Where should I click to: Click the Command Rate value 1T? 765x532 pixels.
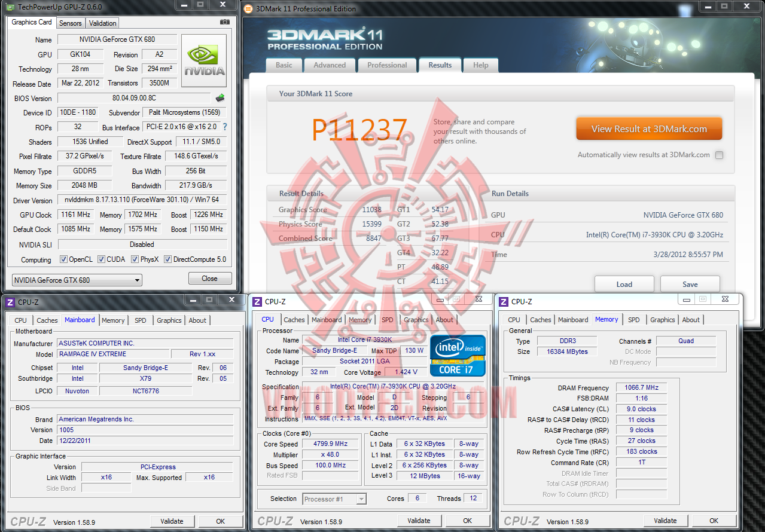click(641, 463)
